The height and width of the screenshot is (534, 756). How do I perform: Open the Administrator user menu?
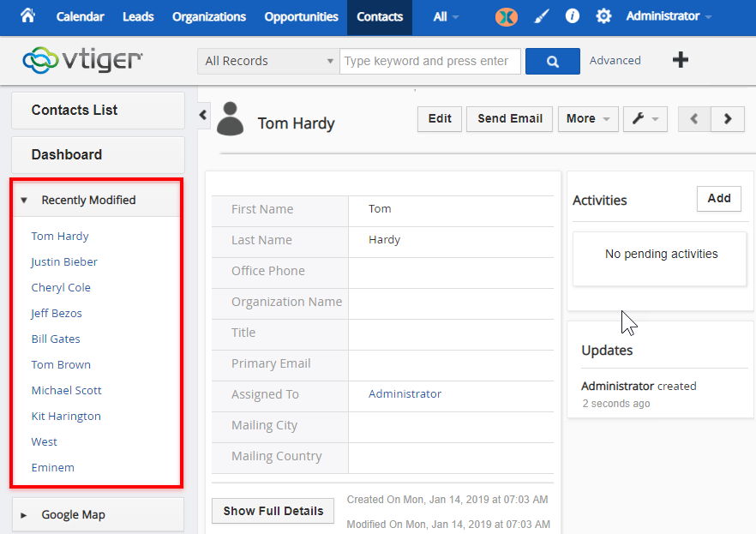point(669,16)
